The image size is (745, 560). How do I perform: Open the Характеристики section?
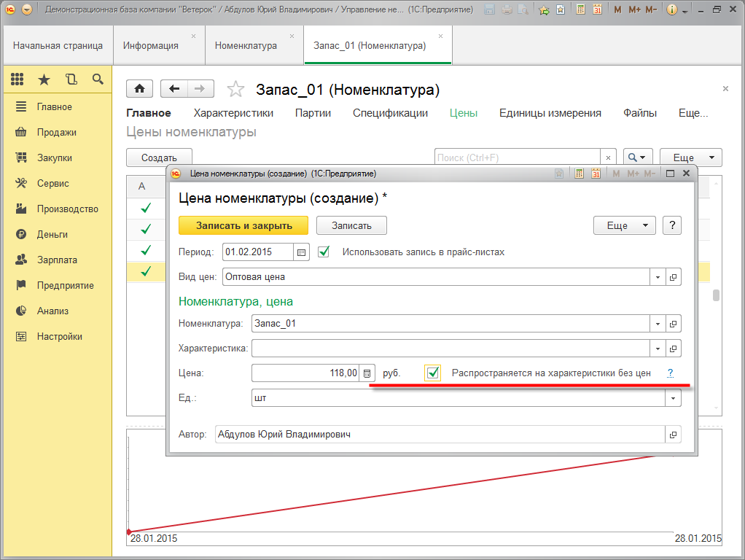[x=233, y=113]
